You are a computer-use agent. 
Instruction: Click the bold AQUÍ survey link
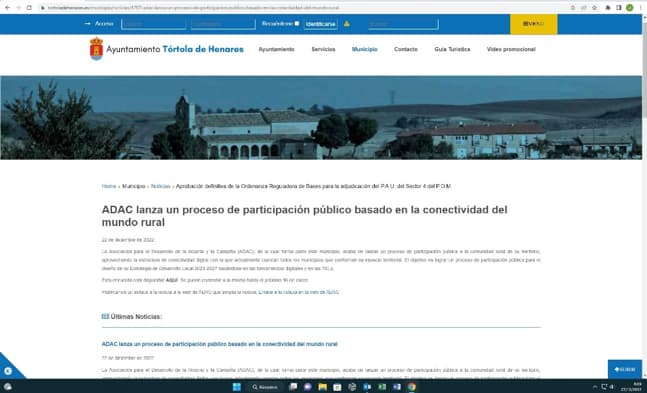172,280
